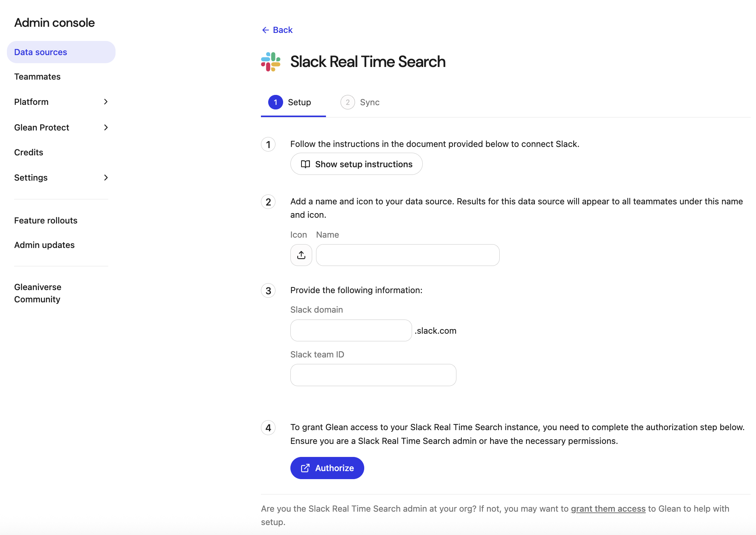Click the Slack domain input field

[350, 330]
